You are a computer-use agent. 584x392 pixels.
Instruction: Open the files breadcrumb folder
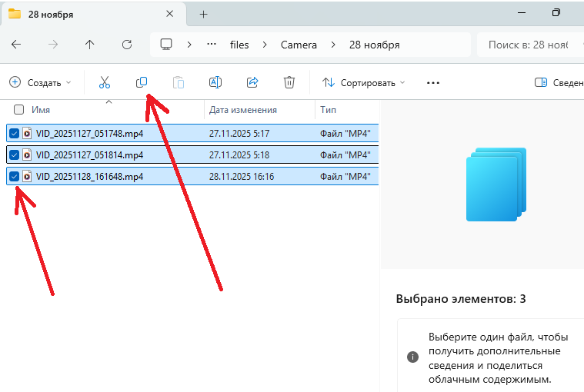(239, 45)
